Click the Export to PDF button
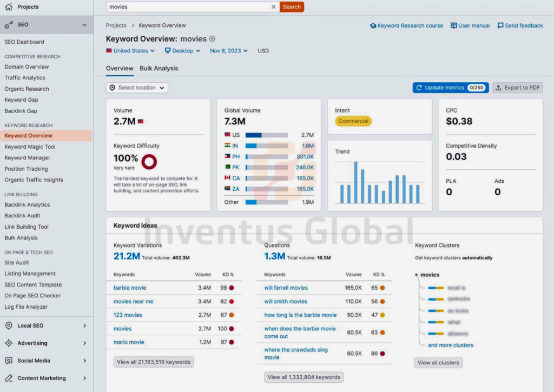Screen dimensions: 554x392 [518, 88]
